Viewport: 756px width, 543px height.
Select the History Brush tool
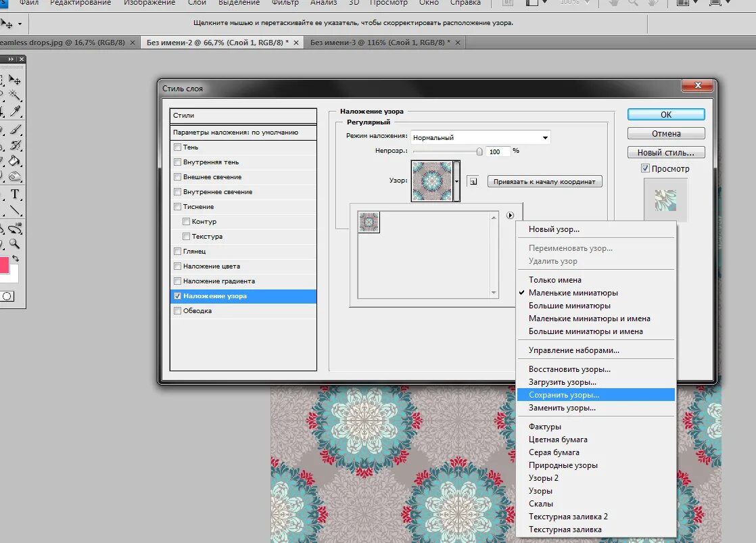click(x=15, y=145)
